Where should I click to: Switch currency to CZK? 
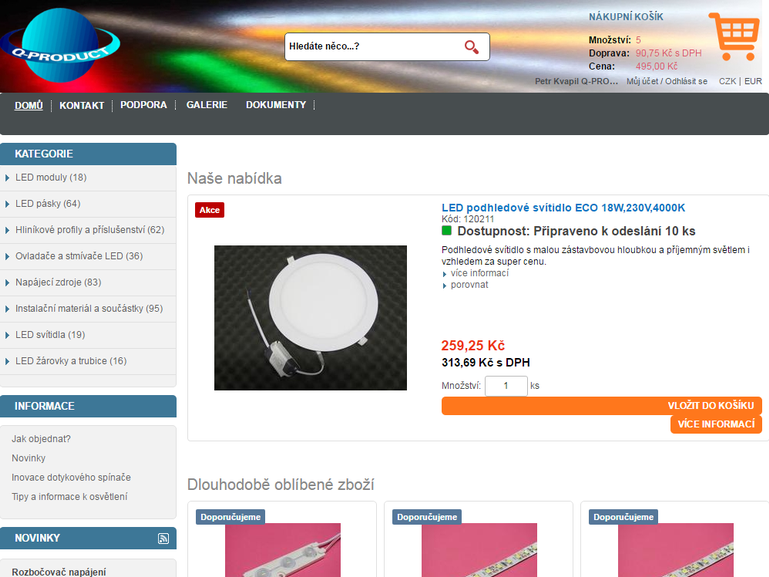click(727, 82)
